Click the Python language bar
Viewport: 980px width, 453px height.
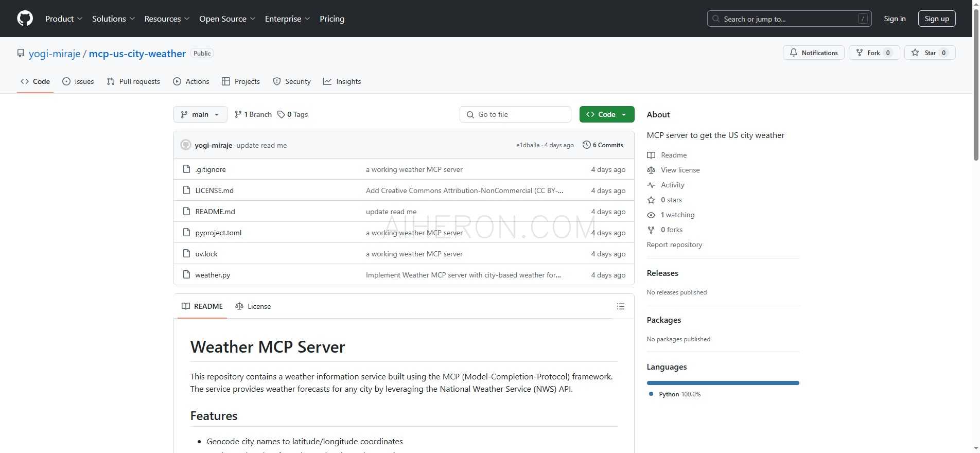(723, 383)
